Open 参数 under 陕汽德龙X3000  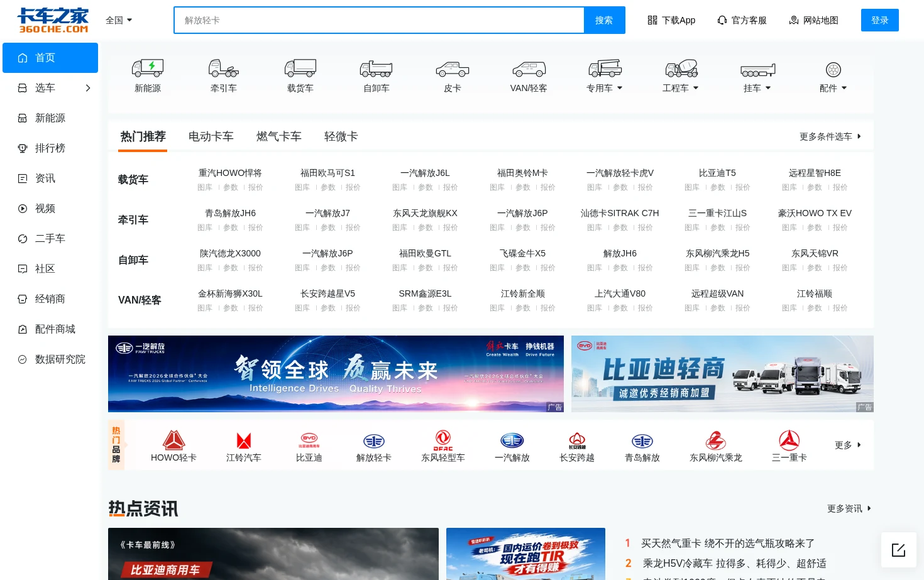231,268
